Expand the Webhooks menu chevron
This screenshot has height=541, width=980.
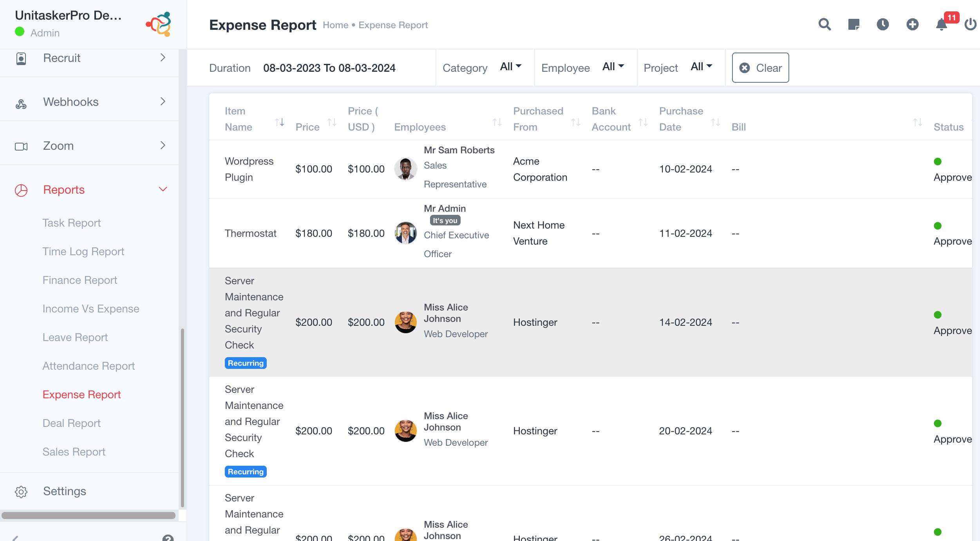click(x=163, y=102)
